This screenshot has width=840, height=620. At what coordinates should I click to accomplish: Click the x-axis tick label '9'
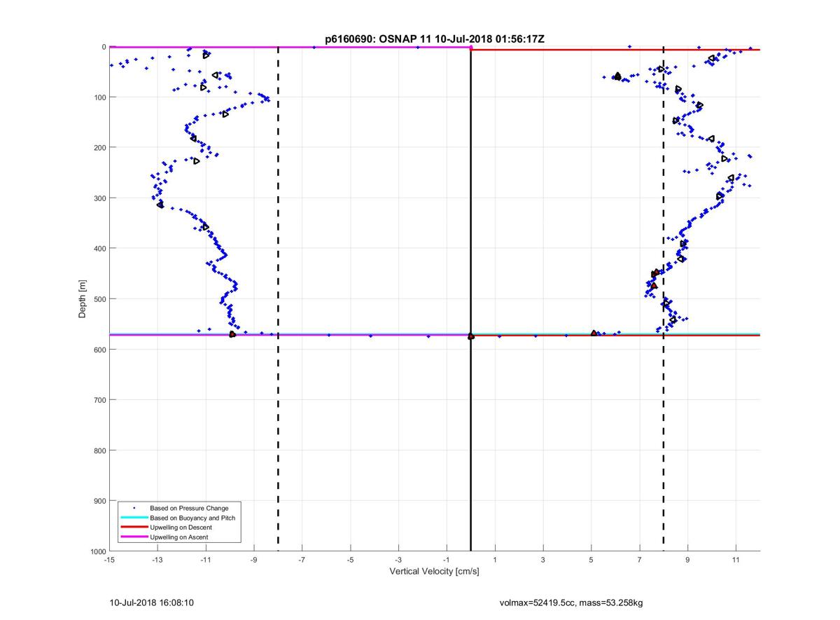point(688,560)
